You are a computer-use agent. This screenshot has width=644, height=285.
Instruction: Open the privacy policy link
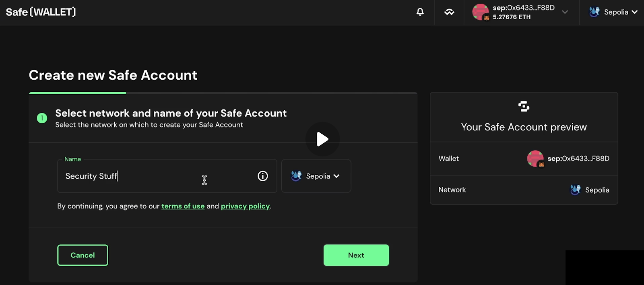245,206
